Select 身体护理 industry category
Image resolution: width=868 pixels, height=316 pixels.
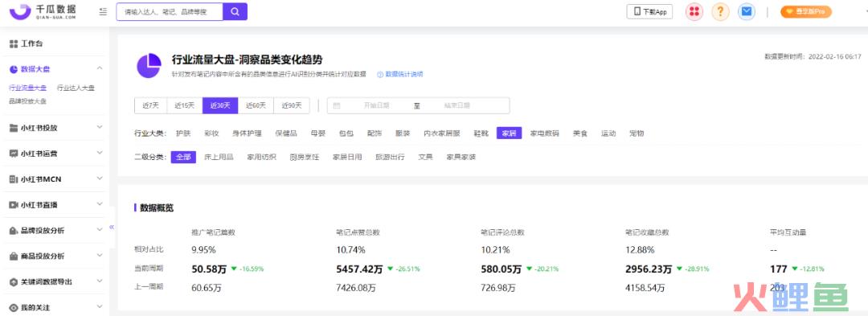click(247, 133)
